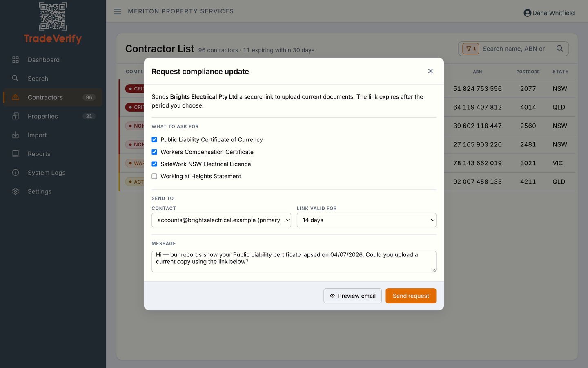
Task: Click the MERITON PROPERTY SERVICES title
Action: point(181,11)
